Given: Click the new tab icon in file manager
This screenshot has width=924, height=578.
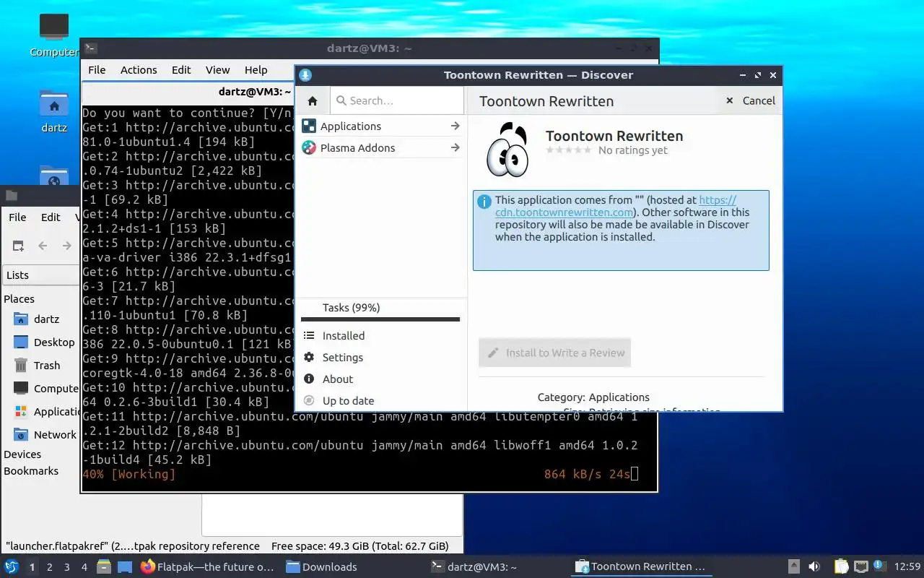Looking at the screenshot, I should (18, 246).
